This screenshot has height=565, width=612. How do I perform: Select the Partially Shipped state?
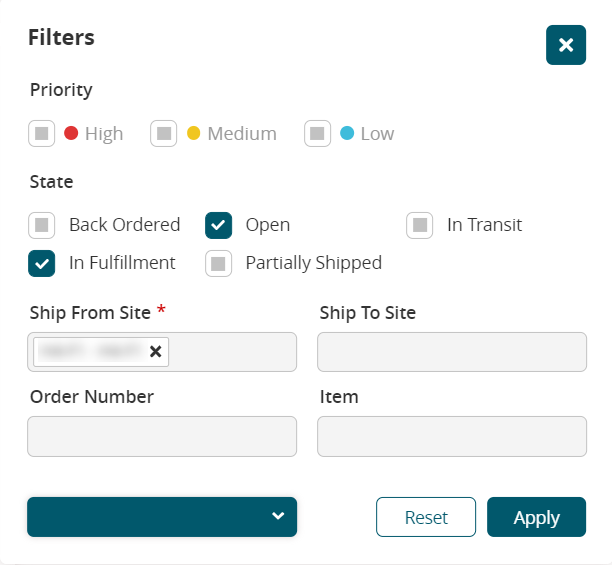[218, 263]
